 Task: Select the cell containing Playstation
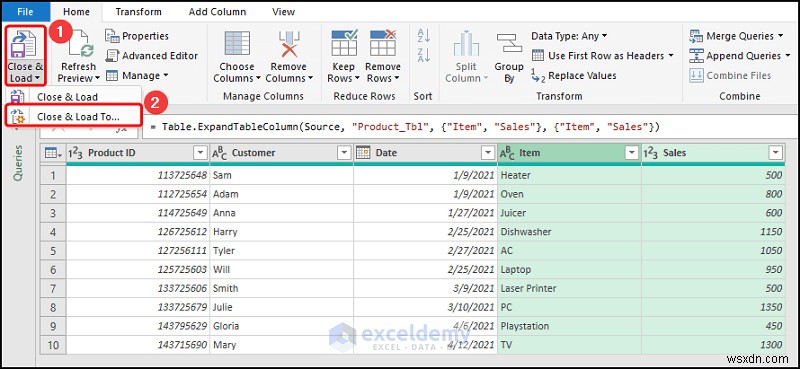point(569,326)
